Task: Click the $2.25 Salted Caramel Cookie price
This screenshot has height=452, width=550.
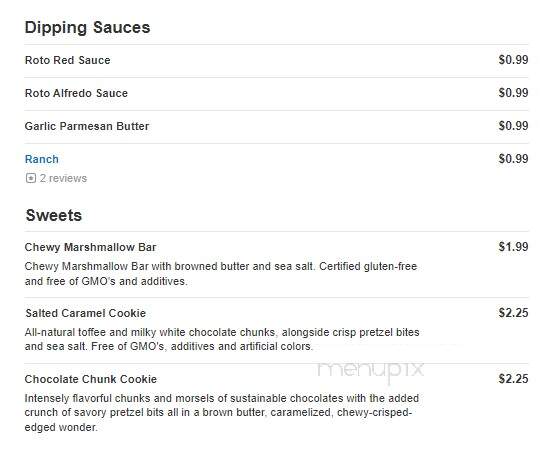Action: (x=514, y=313)
